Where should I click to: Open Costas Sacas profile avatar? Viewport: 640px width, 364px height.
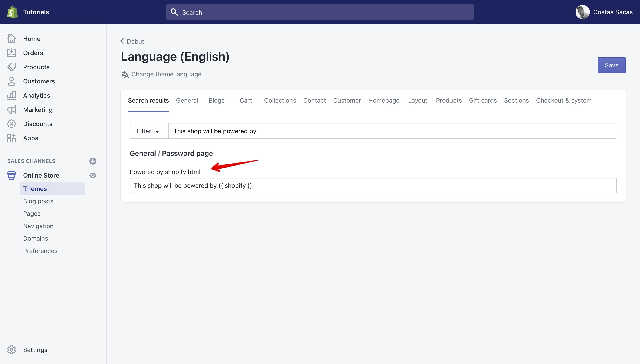(x=582, y=12)
